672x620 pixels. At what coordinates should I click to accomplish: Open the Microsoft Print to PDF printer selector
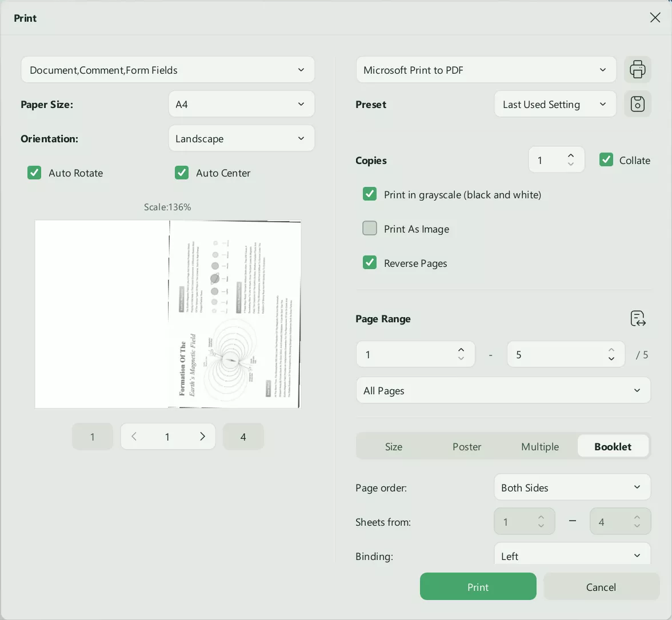(486, 69)
